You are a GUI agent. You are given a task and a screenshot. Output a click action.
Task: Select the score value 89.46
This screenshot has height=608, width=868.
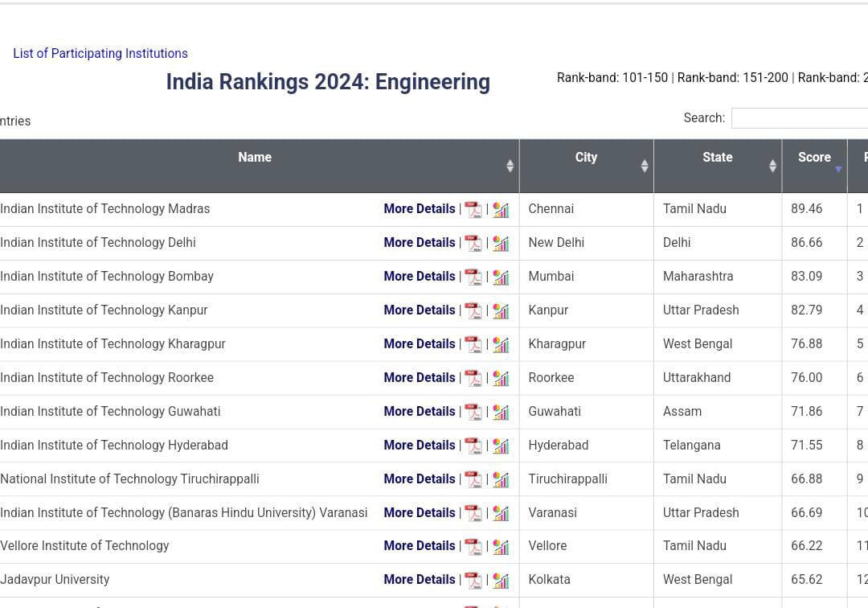point(807,209)
